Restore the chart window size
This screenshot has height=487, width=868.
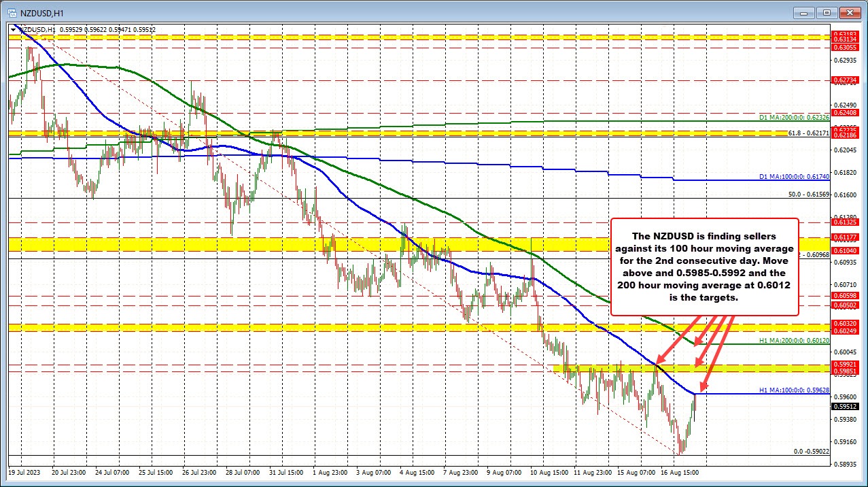(827, 12)
